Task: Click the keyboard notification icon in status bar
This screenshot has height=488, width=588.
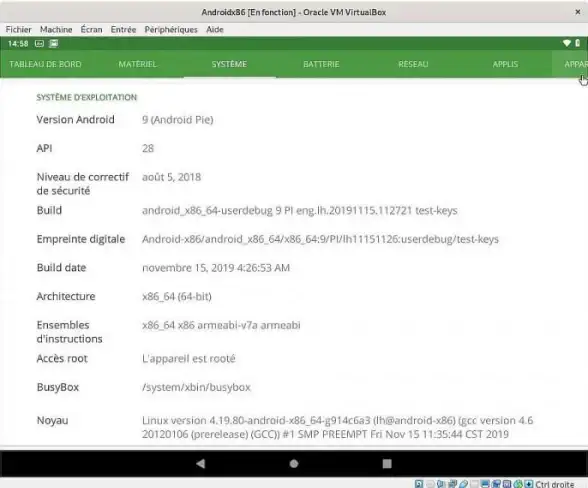Action: pyautogui.click(x=39, y=44)
